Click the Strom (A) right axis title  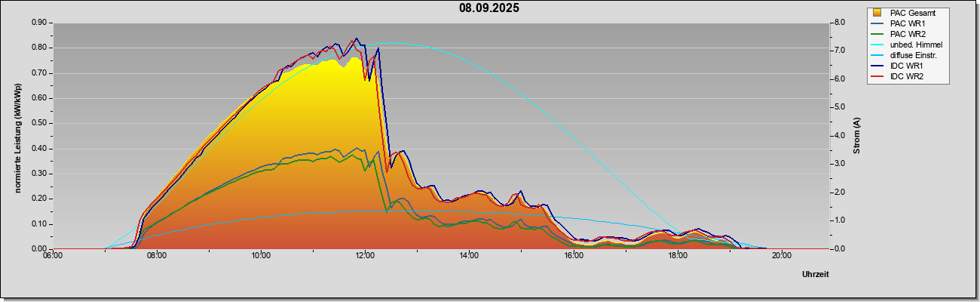click(x=856, y=136)
